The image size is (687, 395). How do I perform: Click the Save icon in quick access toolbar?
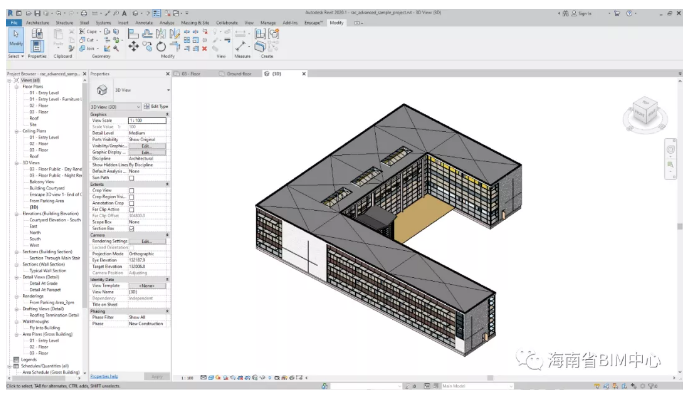tap(37, 14)
